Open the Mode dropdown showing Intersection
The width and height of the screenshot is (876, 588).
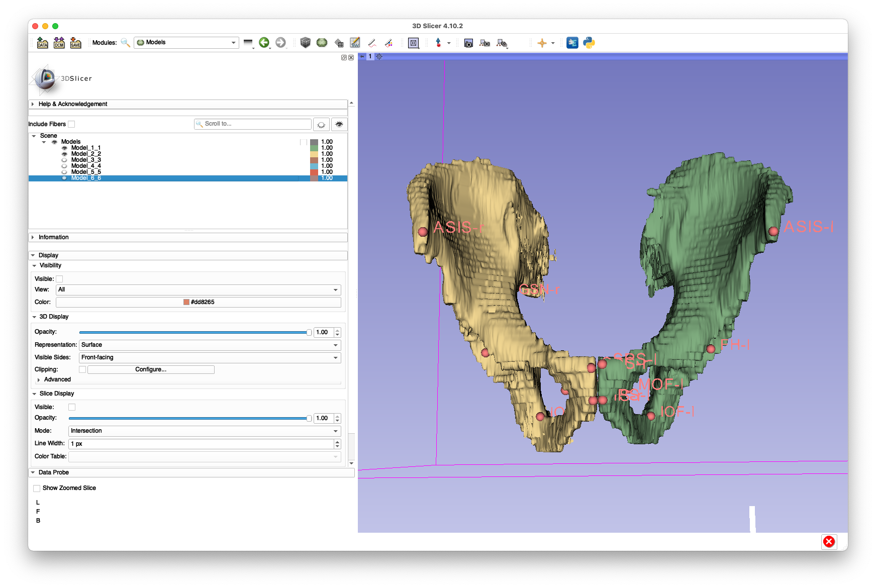pos(205,431)
